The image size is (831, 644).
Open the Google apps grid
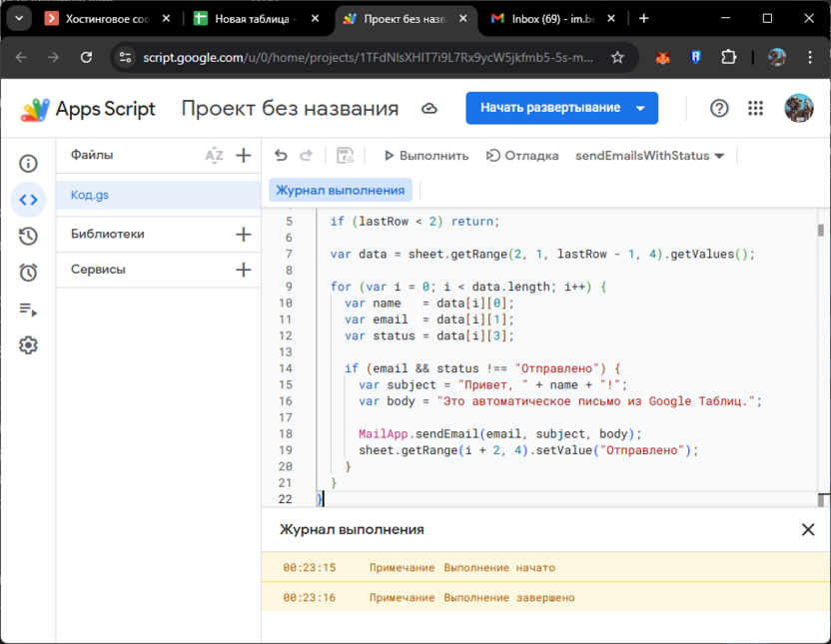tap(755, 108)
